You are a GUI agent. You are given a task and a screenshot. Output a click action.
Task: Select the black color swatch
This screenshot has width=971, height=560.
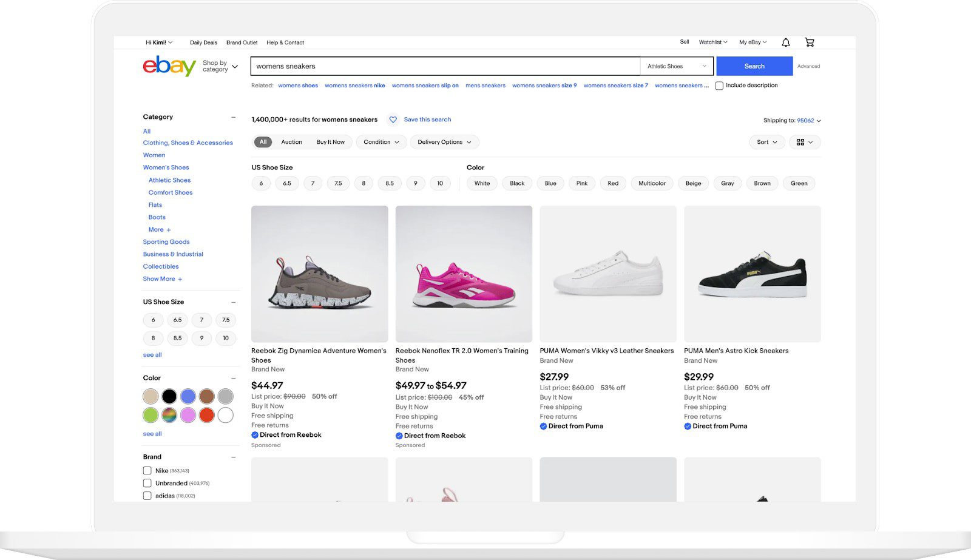(169, 395)
